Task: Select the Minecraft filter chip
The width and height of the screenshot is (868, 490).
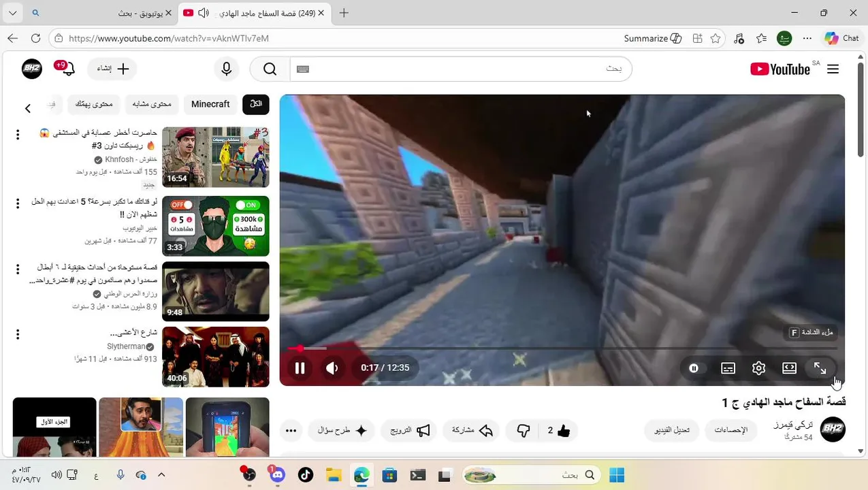Action: click(x=210, y=104)
